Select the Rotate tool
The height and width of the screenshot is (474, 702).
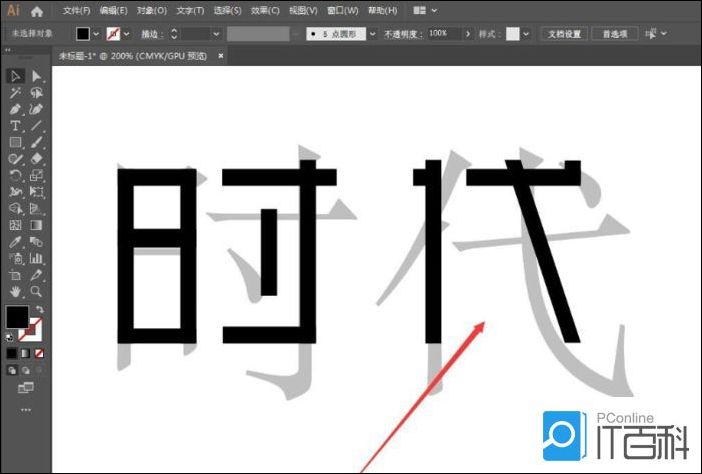(15, 175)
